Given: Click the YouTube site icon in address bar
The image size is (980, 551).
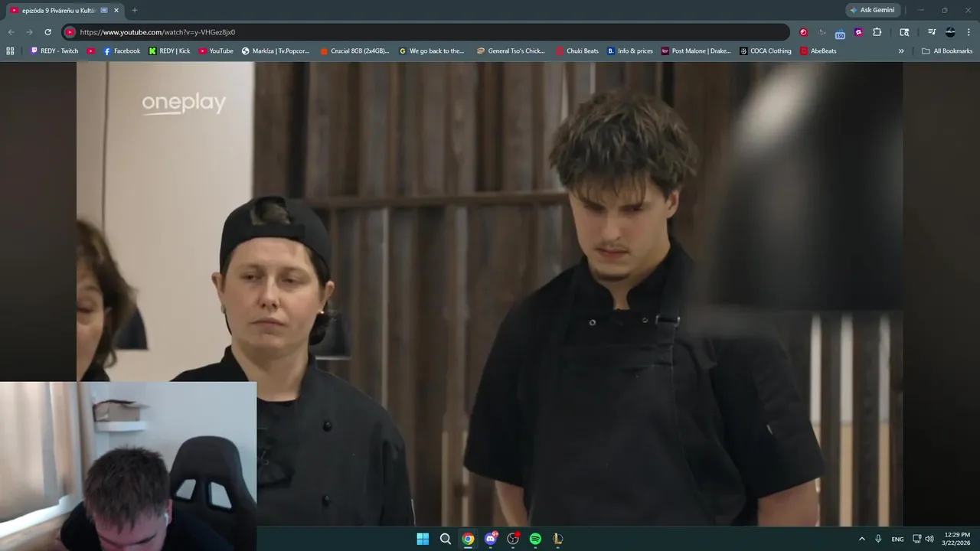Looking at the screenshot, I should 70,32.
